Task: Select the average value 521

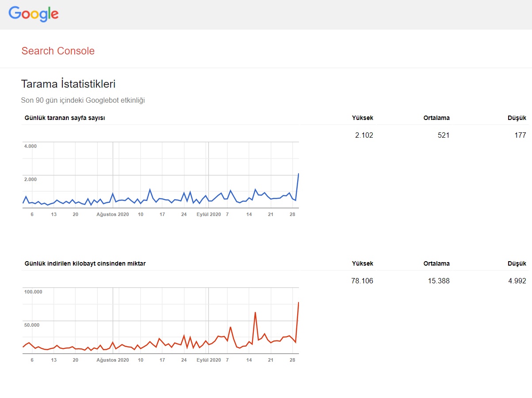Action: pos(444,135)
